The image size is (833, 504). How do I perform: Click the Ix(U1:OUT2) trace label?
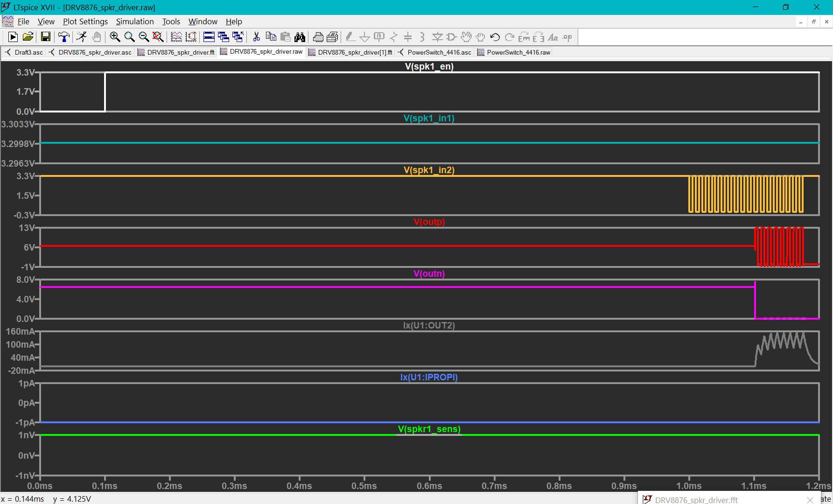(429, 325)
